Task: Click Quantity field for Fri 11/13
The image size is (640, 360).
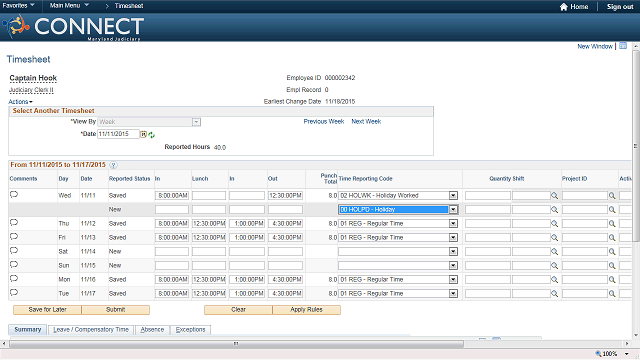Action: (488, 238)
